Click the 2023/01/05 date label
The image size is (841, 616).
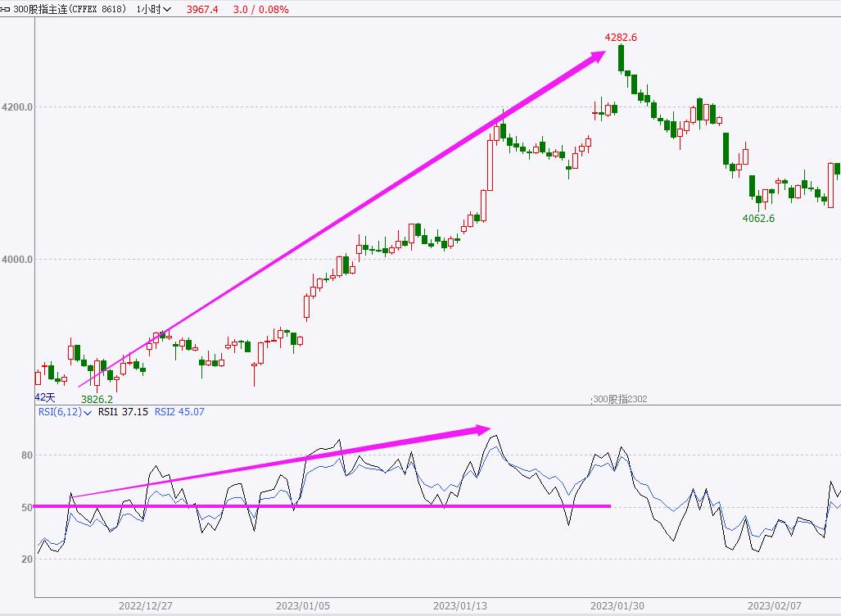(303, 606)
